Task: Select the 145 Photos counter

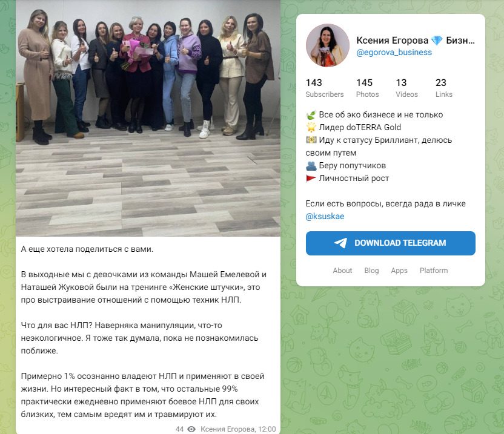Action: pos(367,88)
